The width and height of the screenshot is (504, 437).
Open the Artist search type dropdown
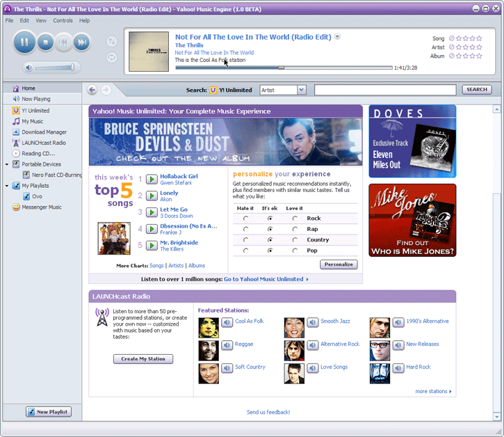(283, 90)
